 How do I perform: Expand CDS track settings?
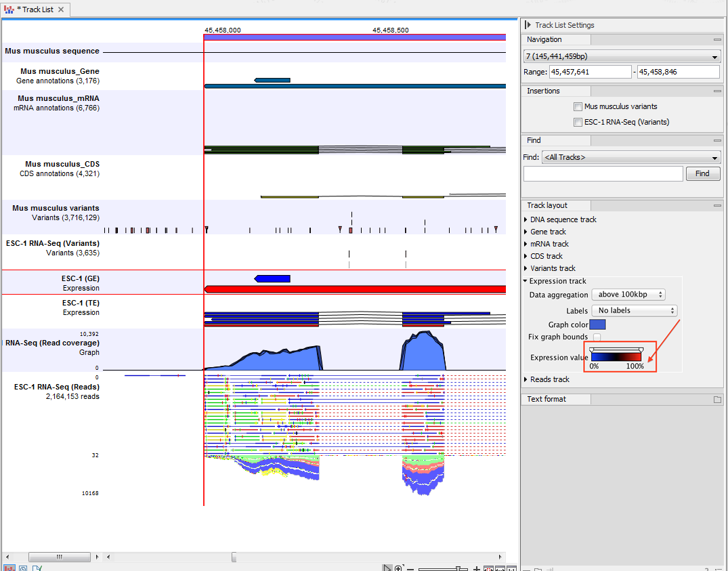point(526,256)
